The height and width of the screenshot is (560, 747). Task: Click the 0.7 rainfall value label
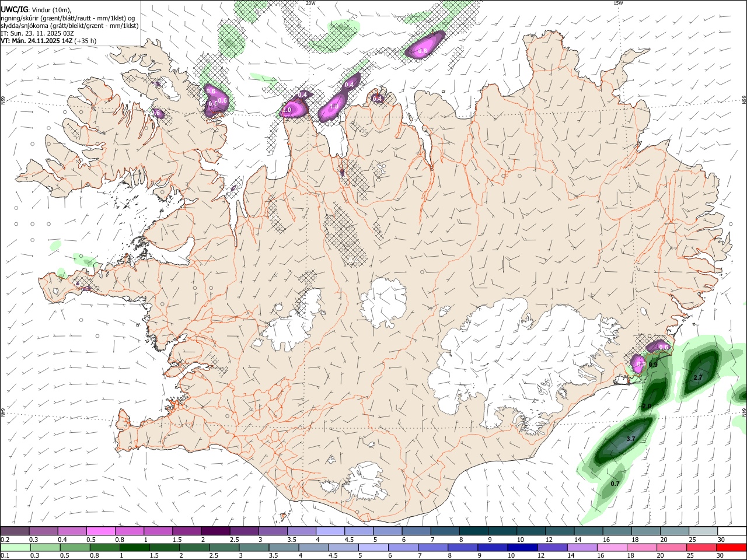(615, 484)
